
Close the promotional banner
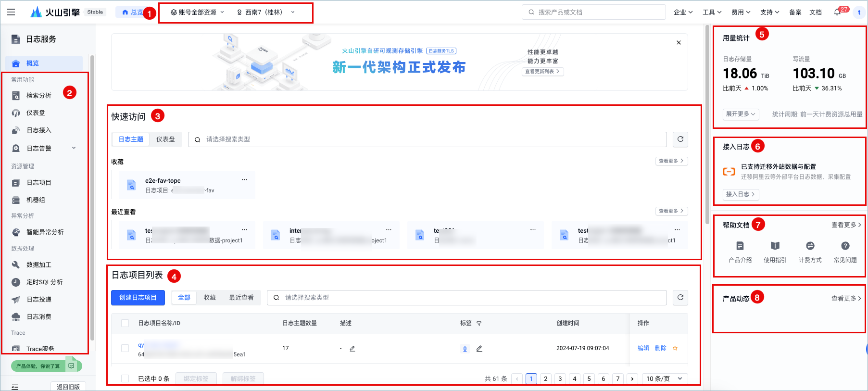pyautogui.click(x=679, y=43)
